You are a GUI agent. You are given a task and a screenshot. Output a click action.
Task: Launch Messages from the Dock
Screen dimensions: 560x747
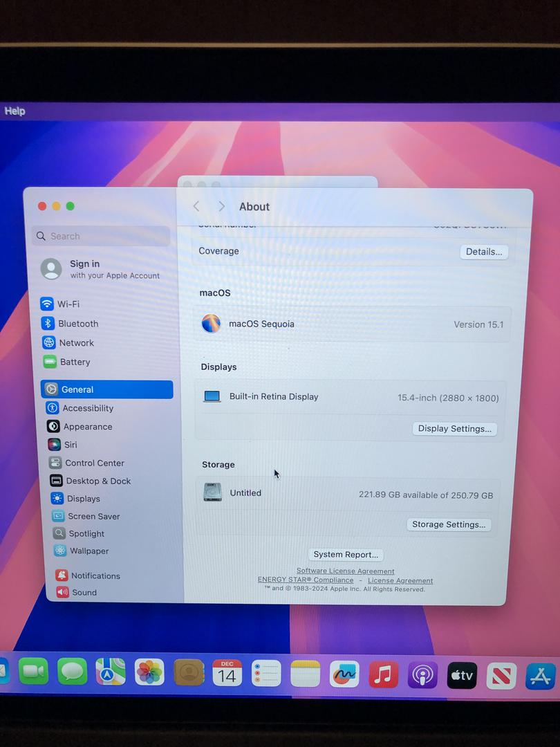[72, 672]
